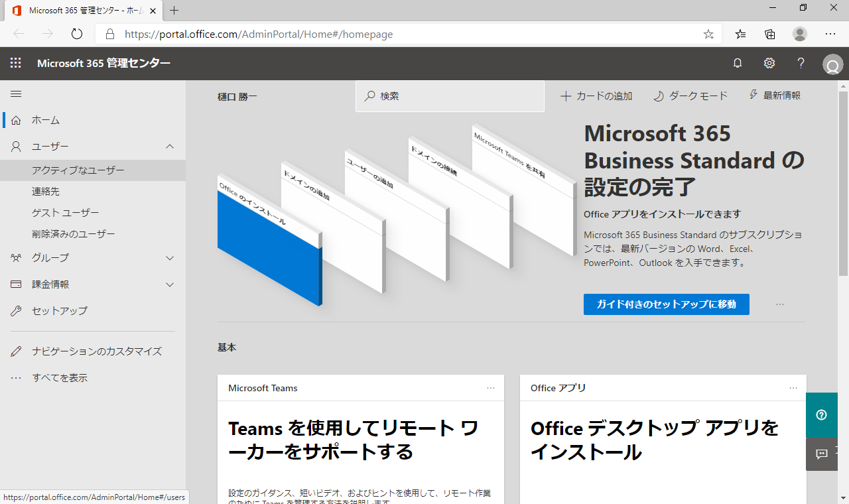Screen dimensions: 849x504
Task: Click the Office デスクトップ アプリ heading
Action: (655, 440)
